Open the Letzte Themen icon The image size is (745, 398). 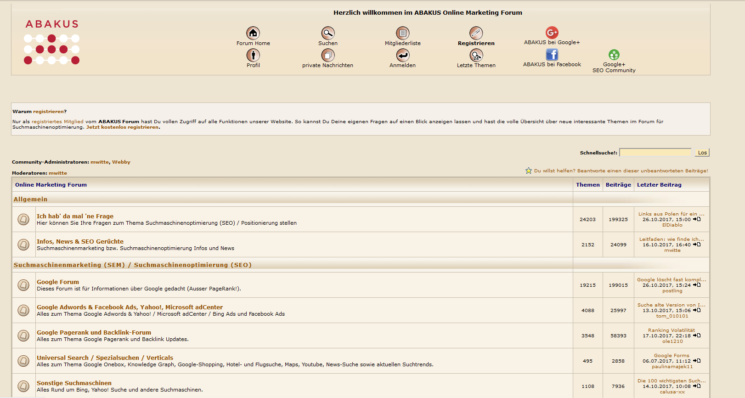click(476, 55)
